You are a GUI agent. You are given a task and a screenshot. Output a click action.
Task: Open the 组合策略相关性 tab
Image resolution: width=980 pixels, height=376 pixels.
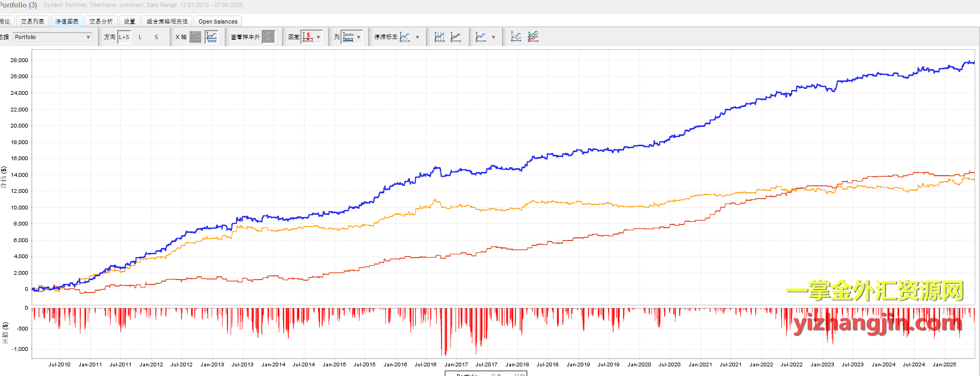(167, 21)
